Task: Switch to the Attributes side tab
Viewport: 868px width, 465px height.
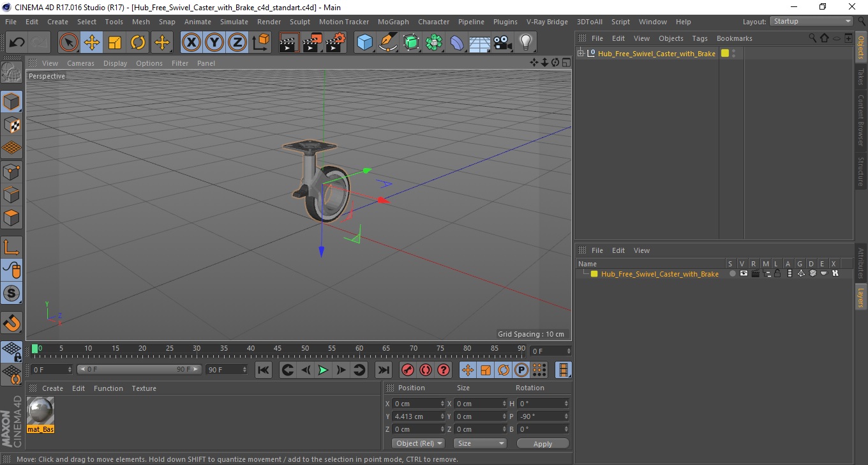Action: click(861, 263)
